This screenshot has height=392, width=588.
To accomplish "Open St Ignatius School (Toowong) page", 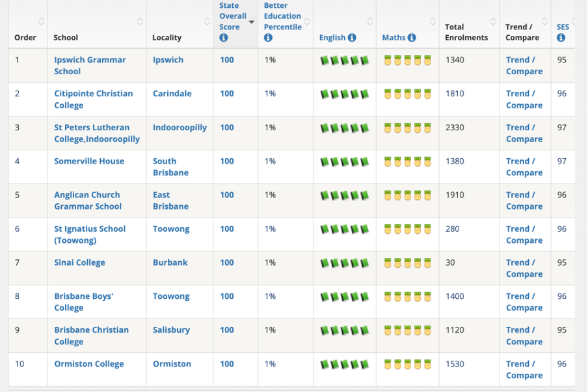I will [90, 234].
